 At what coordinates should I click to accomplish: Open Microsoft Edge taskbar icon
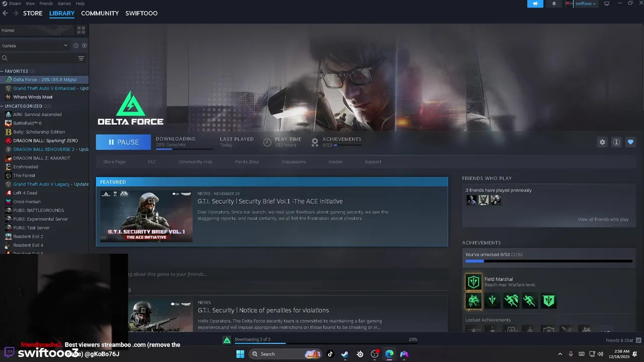pos(389,354)
